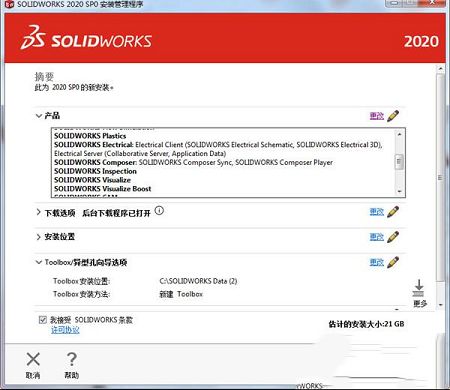Image resolution: width=450 pixels, height=390 pixels.
Task: Open the 许可协议 link
Action: [x=65, y=330]
